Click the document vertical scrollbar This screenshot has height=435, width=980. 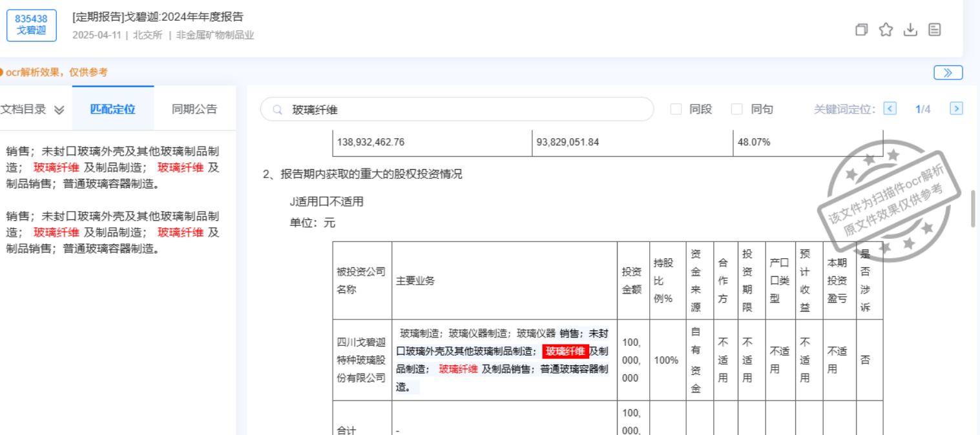(x=974, y=208)
